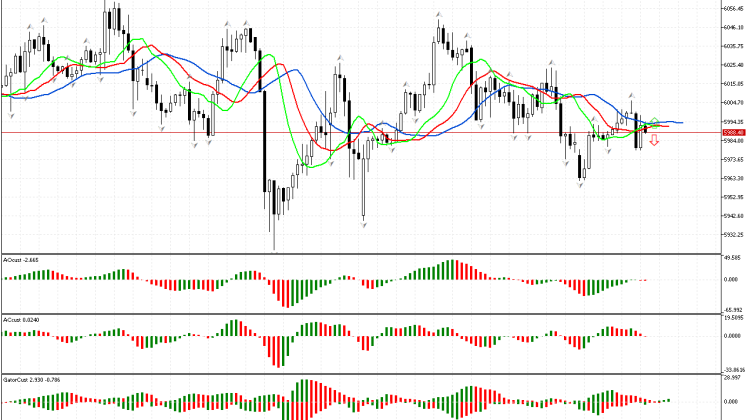Screen dimensions: 752x420
Task: Click the green diamond marker above last candle
Action: 654,121
